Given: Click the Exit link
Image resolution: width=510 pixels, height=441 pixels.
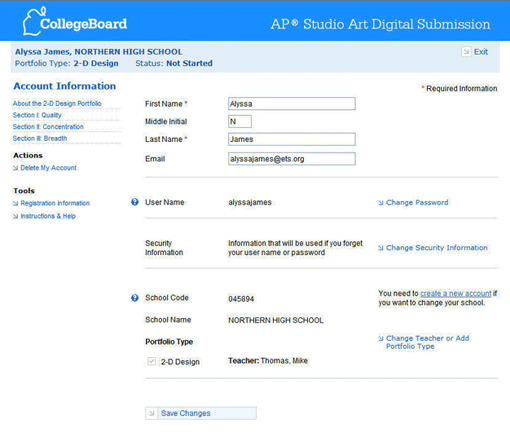Looking at the screenshot, I should 481,52.
